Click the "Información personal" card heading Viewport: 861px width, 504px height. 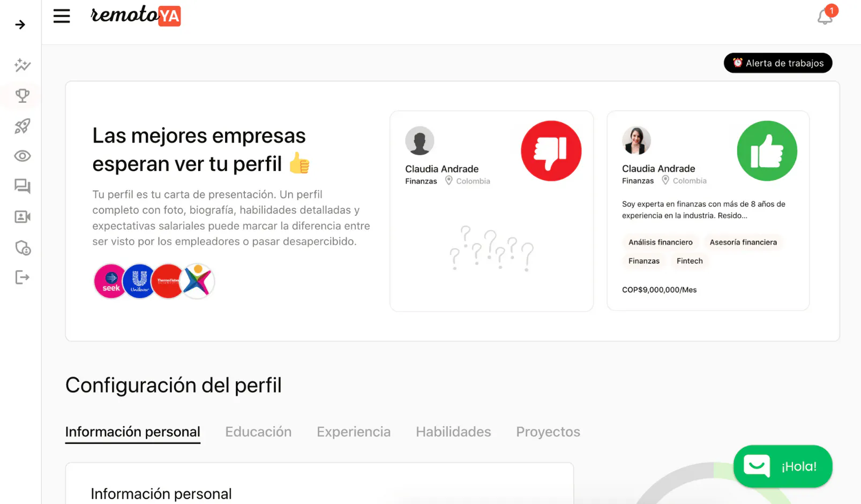click(x=161, y=494)
